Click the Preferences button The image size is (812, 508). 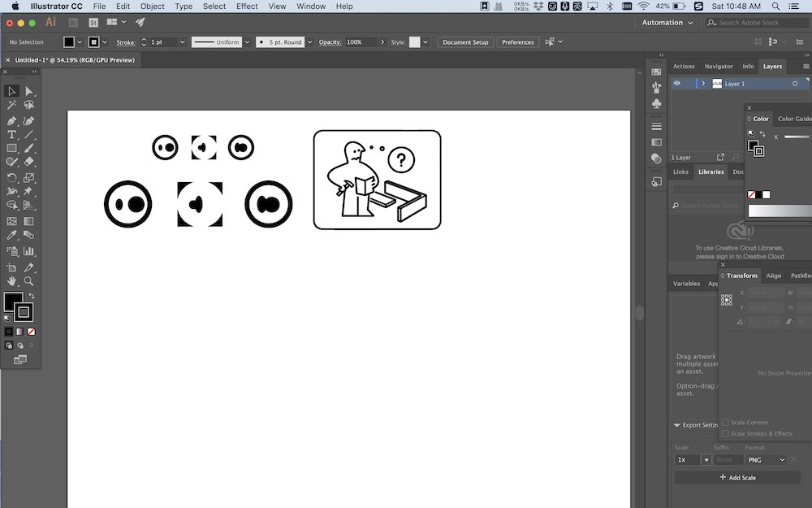517,42
